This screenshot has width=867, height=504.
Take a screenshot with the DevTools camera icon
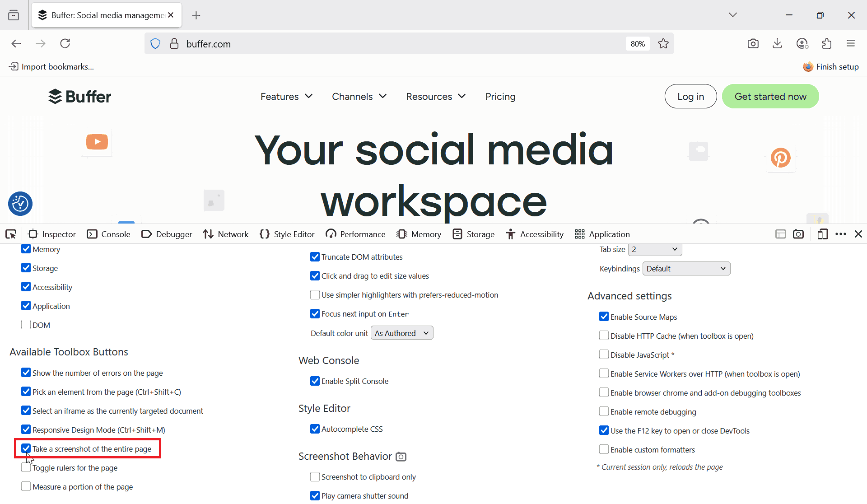[x=798, y=234]
